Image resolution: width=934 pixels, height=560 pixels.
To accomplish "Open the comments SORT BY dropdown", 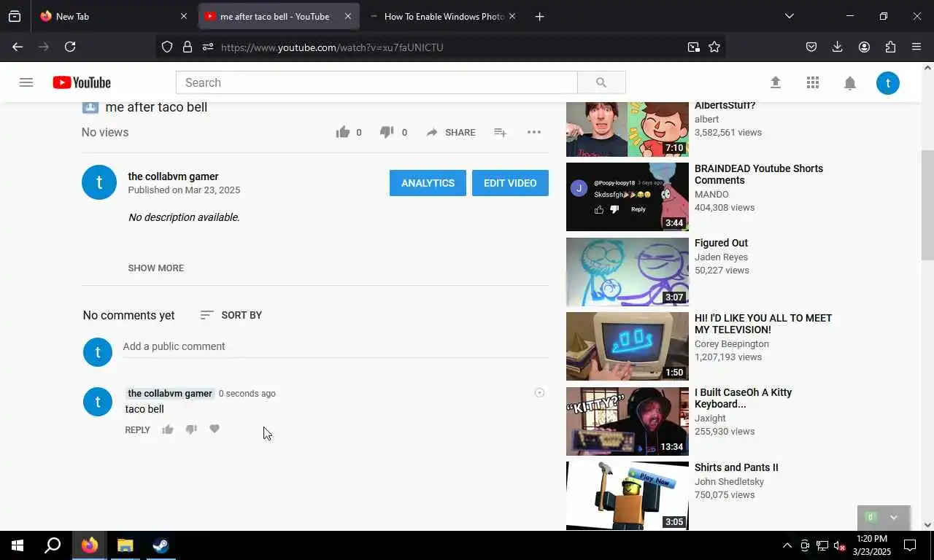I will click(x=231, y=315).
